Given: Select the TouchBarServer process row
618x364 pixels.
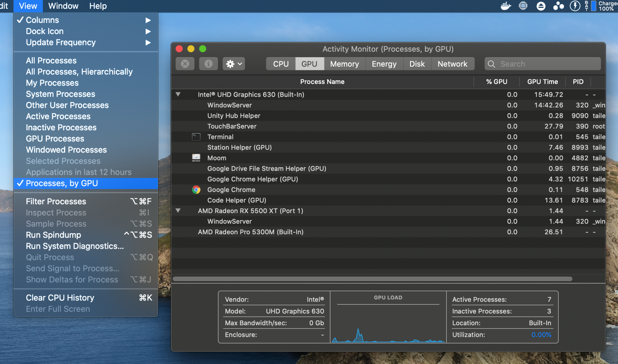Looking at the screenshot, I should coord(388,126).
